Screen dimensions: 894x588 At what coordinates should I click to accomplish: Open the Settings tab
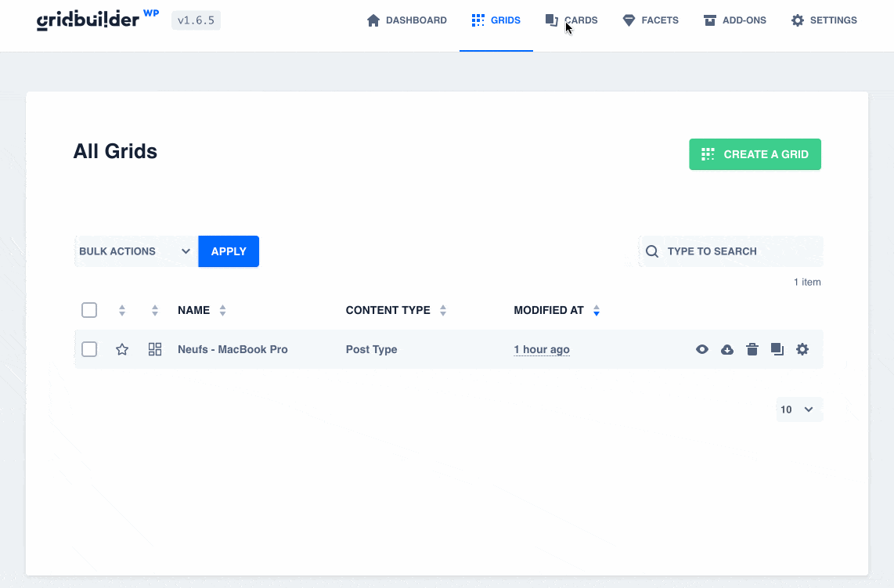click(x=824, y=20)
